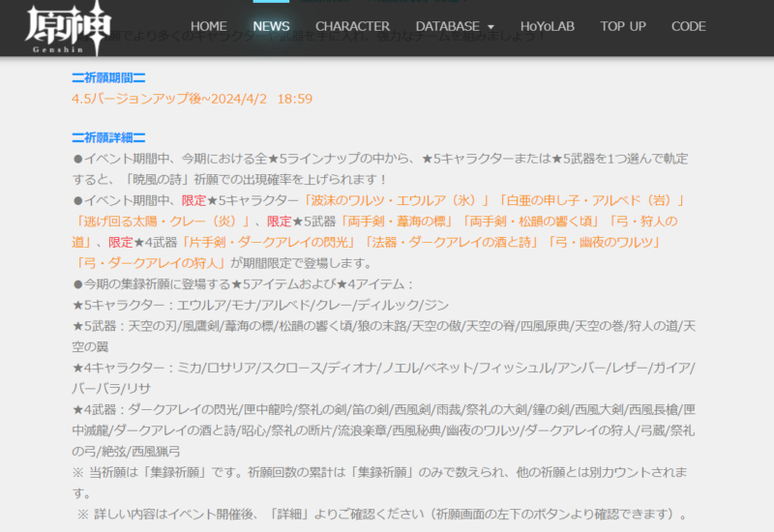The image size is (774, 532).
Task: Click '弓・ダークアレイの狩人' text
Action: [151, 263]
